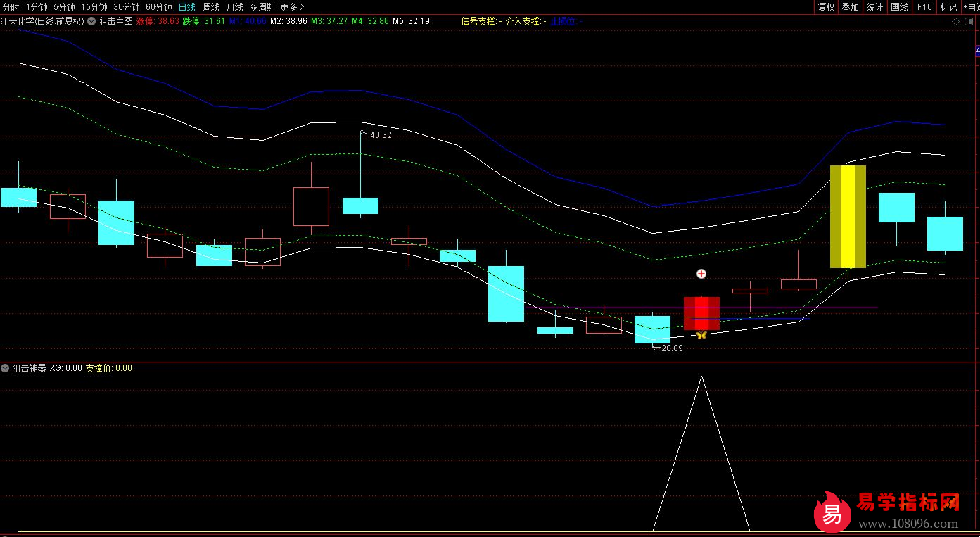The height and width of the screenshot is (537, 980).
Task: Click the magenta horizontal support line
Action: click(x=702, y=308)
